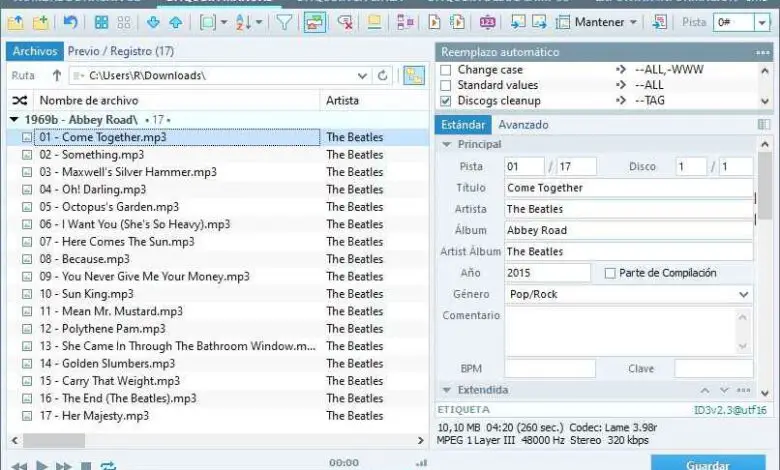
Task: Open the Previo / Registro (17) tab
Action: click(x=121, y=51)
